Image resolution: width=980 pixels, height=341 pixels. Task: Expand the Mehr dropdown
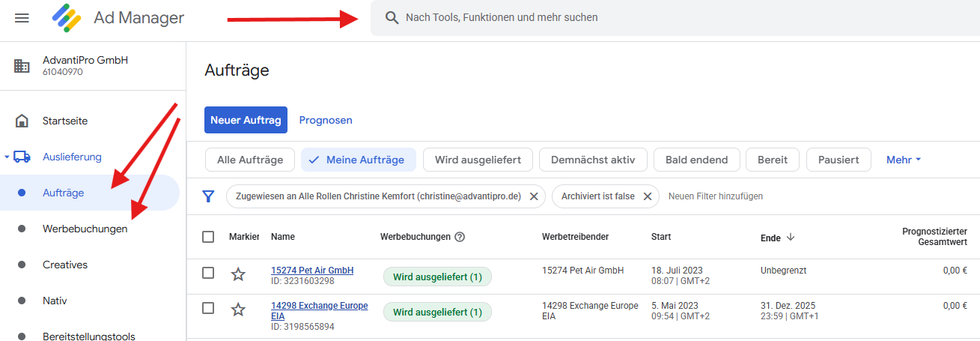pyautogui.click(x=904, y=160)
